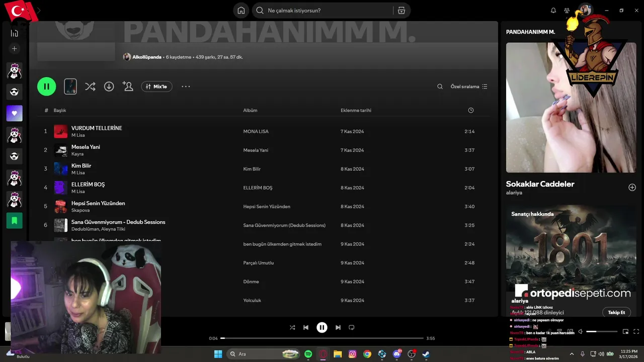This screenshot has width=644, height=362.
Task: Open the now playing video thumbnail
Action: [571, 107]
